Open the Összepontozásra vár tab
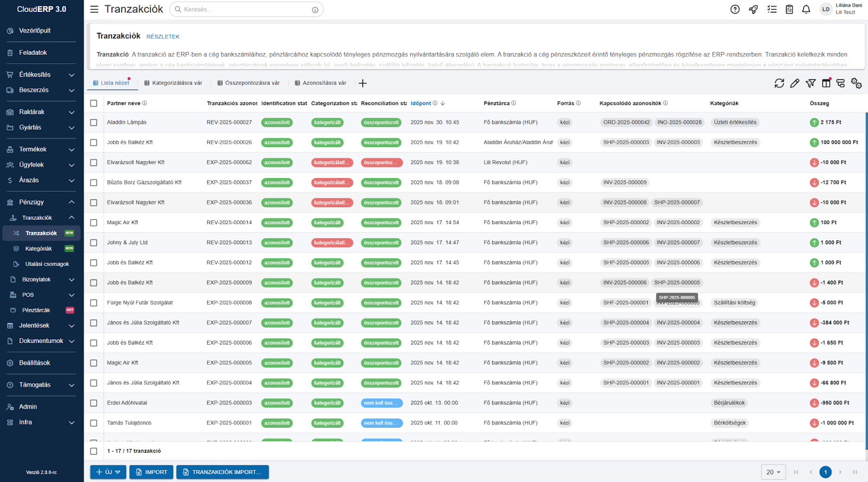The height and width of the screenshot is (482, 868). click(x=248, y=83)
